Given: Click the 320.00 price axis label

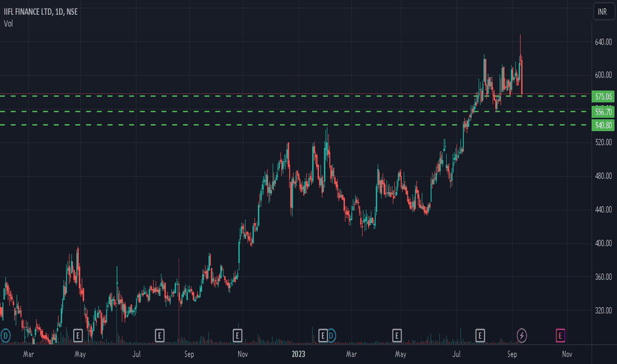Looking at the screenshot, I should [x=603, y=310].
